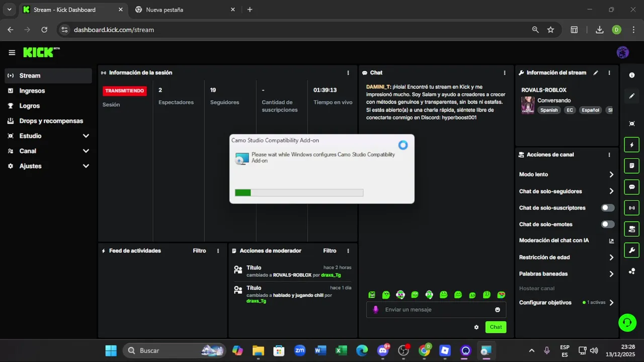Open Moderación del chat con IA external link
The height and width of the screenshot is (362, 644).
click(611, 241)
